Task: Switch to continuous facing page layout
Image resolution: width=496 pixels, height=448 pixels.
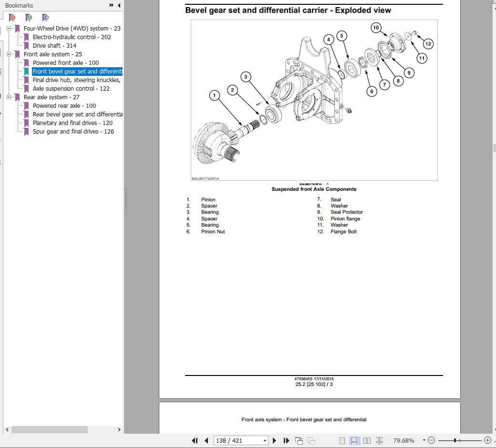Action: click(379, 440)
